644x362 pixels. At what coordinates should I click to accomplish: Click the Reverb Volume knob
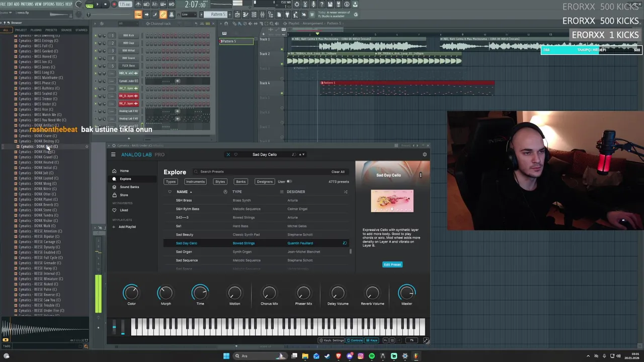[372, 293]
